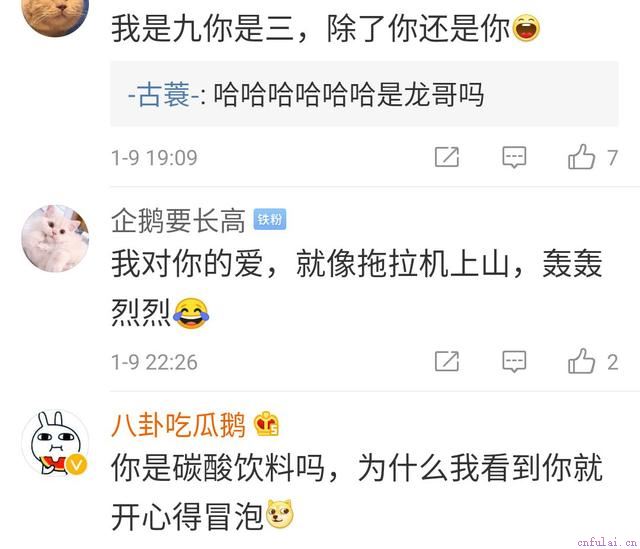Tap the 铁粉 fan badge
The image size is (640, 549).
tap(270, 220)
